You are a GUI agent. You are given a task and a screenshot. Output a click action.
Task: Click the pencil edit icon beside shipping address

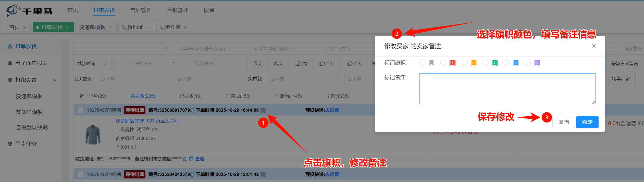point(184,159)
